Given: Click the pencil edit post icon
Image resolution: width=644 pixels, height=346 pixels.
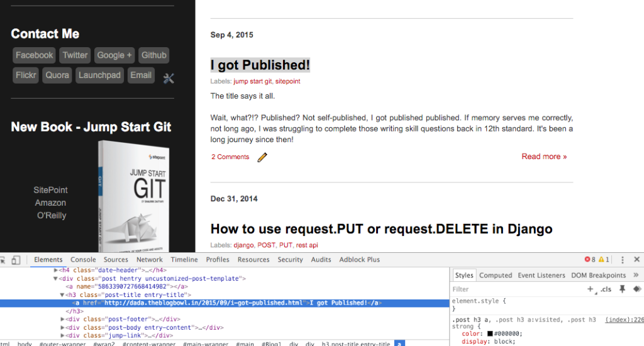Looking at the screenshot, I should pyautogui.click(x=262, y=157).
